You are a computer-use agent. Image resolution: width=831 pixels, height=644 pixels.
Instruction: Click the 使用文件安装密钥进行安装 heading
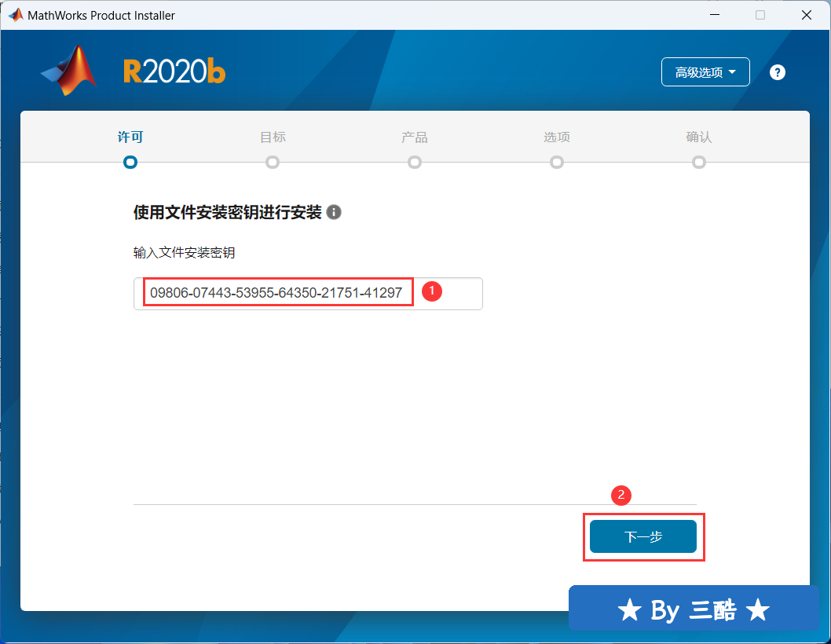click(227, 213)
